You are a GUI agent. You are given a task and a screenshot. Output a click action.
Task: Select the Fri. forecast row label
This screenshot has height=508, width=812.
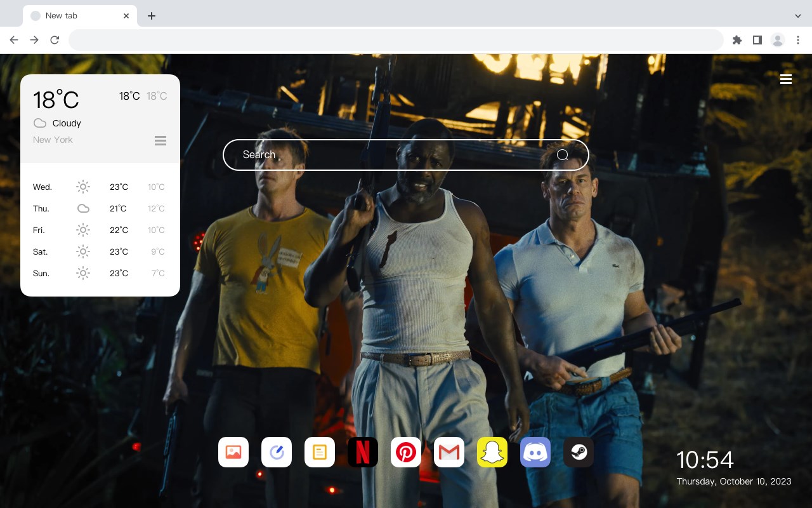39,230
